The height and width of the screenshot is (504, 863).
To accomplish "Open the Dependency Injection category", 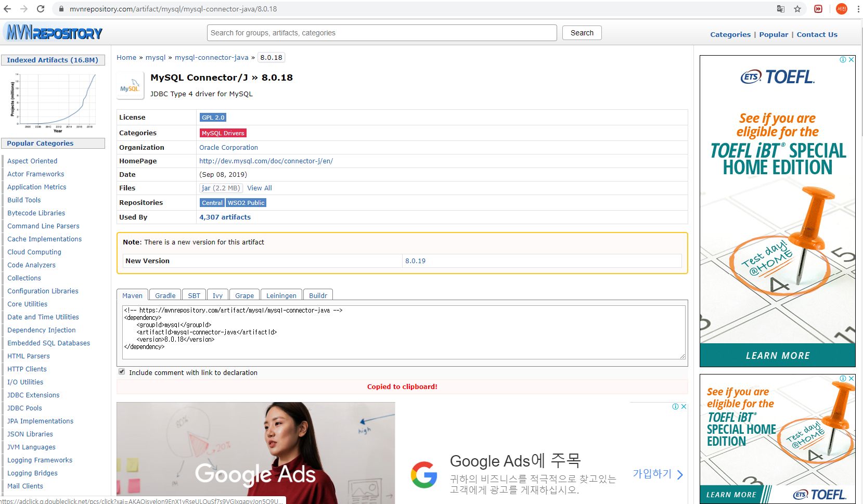I will pos(42,330).
